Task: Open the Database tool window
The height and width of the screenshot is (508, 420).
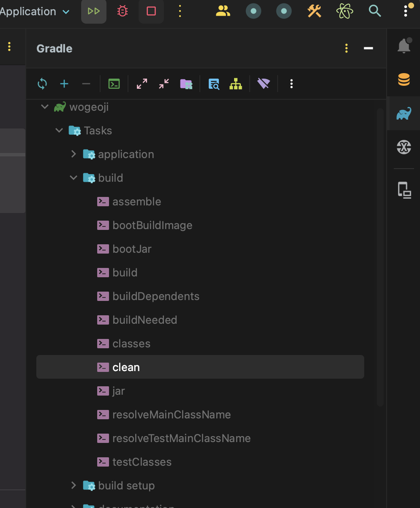Action: coord(404,79)
